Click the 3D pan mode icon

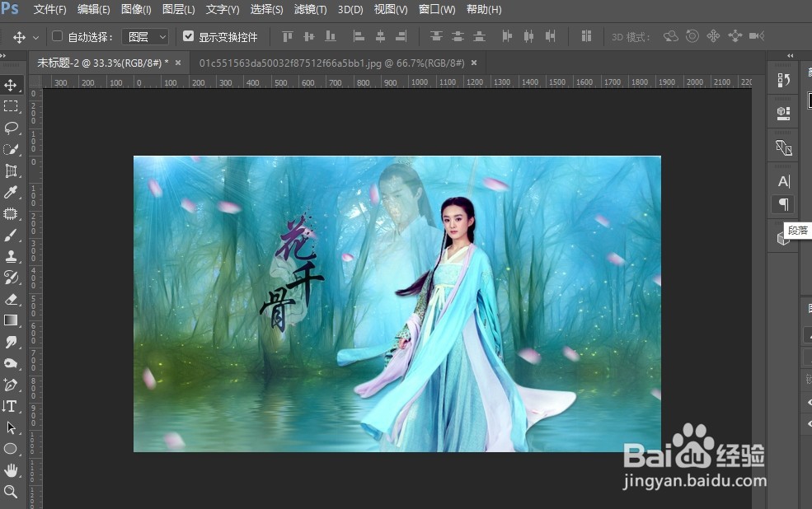pos(714,36)
